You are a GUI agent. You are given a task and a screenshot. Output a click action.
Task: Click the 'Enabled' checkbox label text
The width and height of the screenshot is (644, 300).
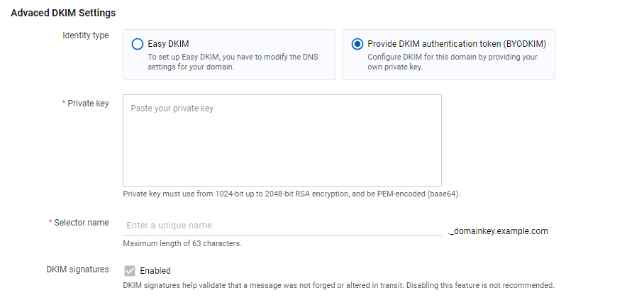pos(155,271)
